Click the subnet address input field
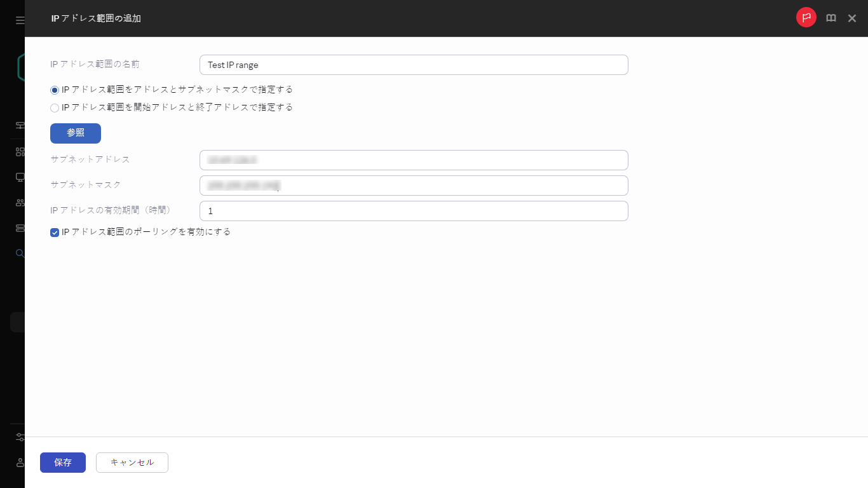 click(x=413, y=160)
